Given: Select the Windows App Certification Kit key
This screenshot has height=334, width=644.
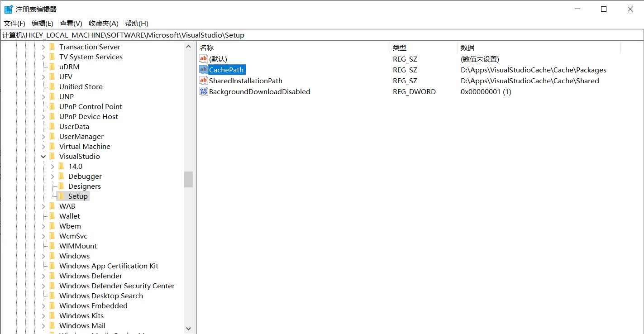Looking at the screenshot, I should click(109, 266).
